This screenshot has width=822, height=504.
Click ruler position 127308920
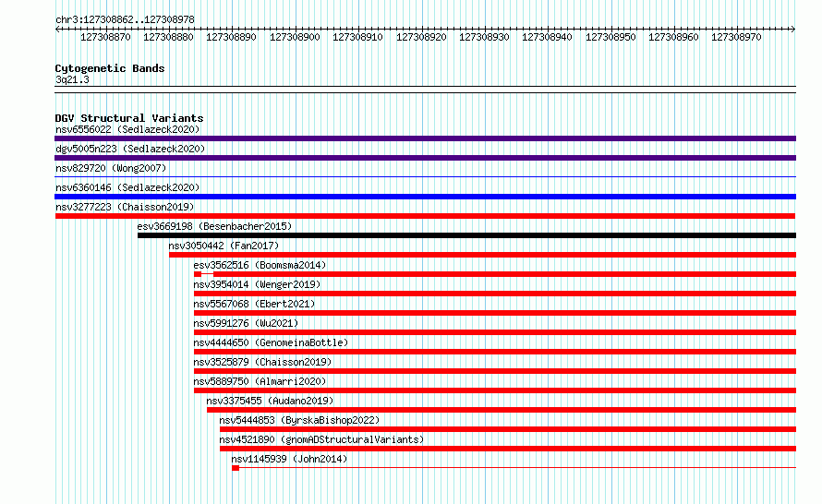(421, 37)
